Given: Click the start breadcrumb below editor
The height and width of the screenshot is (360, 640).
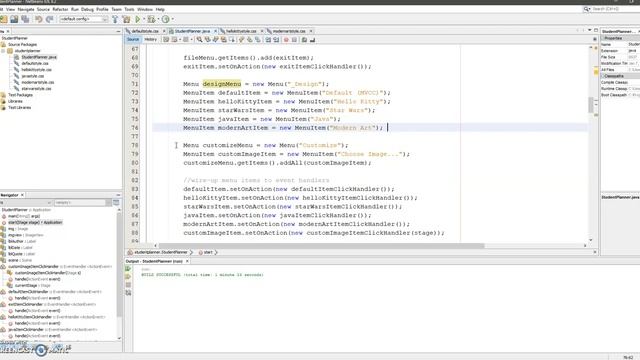Looking at the screenshot, I should pyautogui.click(x=208, y=252).
